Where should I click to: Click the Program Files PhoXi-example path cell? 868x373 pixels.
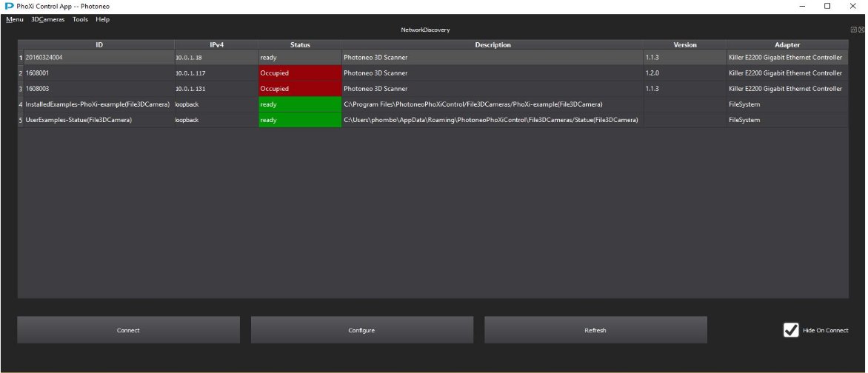pyautogui.click(x=493, y=104)
